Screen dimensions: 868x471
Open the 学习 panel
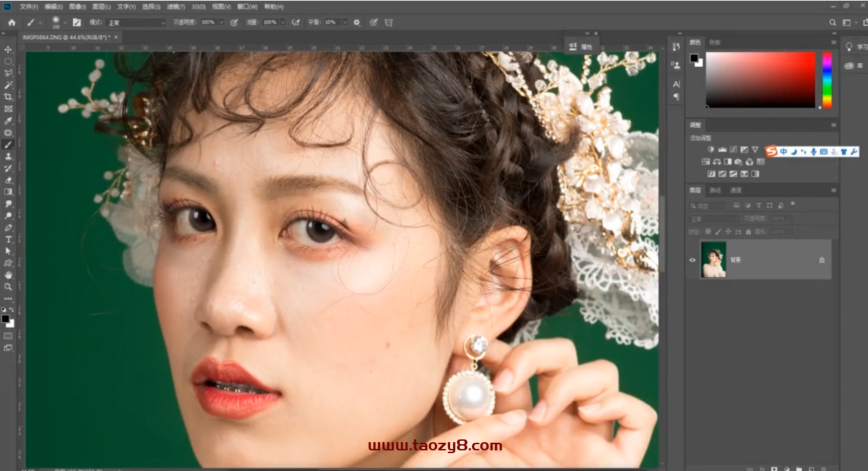pyautogui.click(x=856, y=47)
